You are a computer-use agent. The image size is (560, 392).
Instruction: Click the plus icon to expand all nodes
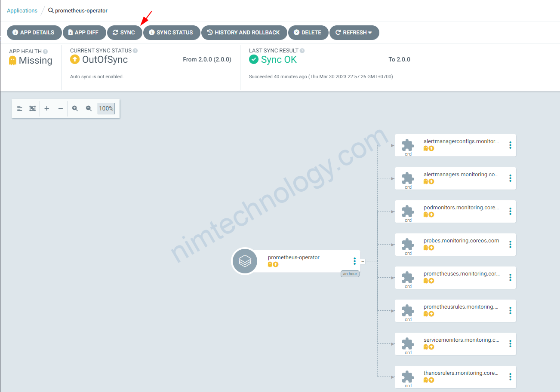point(47,109)
